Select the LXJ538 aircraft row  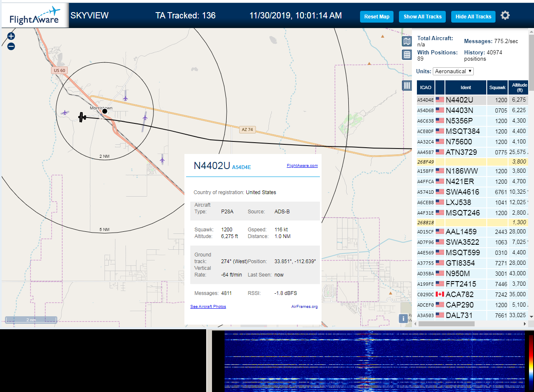pyautogui.click(x=473, y=202)
